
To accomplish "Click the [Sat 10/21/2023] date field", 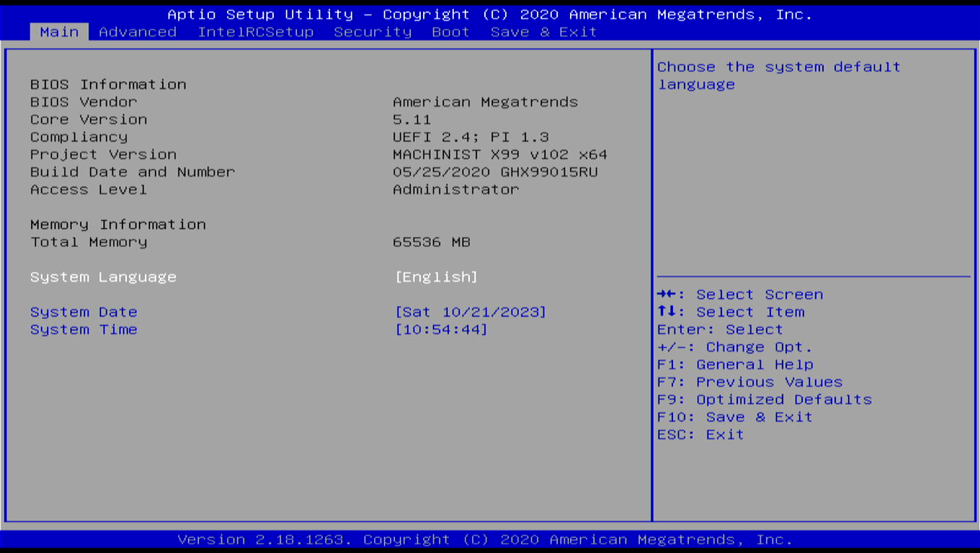I will [x=471, y=312].
